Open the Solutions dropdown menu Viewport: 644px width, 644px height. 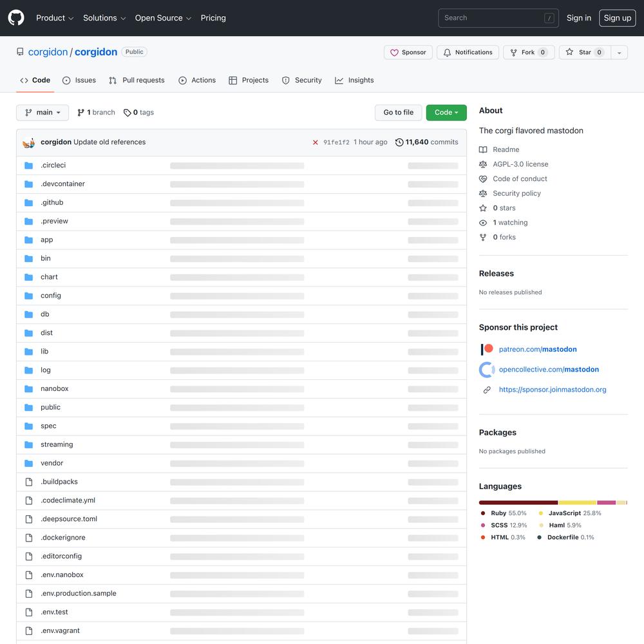[104, 18]
